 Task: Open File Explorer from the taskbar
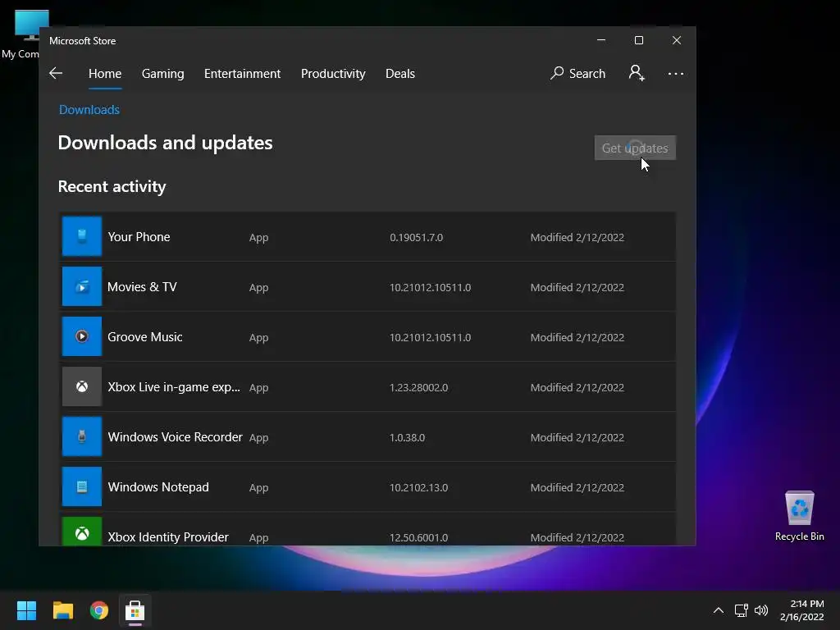point(62,610)
